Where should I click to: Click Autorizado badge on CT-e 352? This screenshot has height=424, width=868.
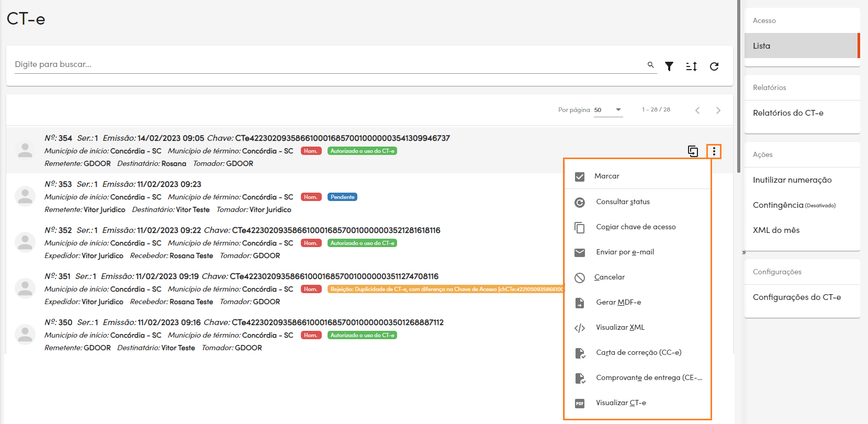pos(362,243)
